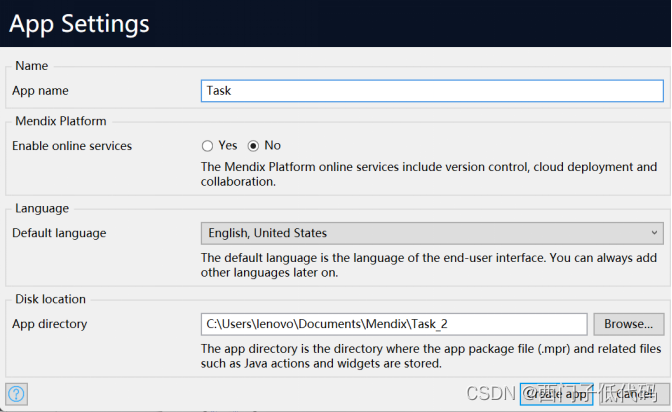Open the help question mark icon
Image resolution: width=672 pixels, height=412 pixels.
coord(16,394)
